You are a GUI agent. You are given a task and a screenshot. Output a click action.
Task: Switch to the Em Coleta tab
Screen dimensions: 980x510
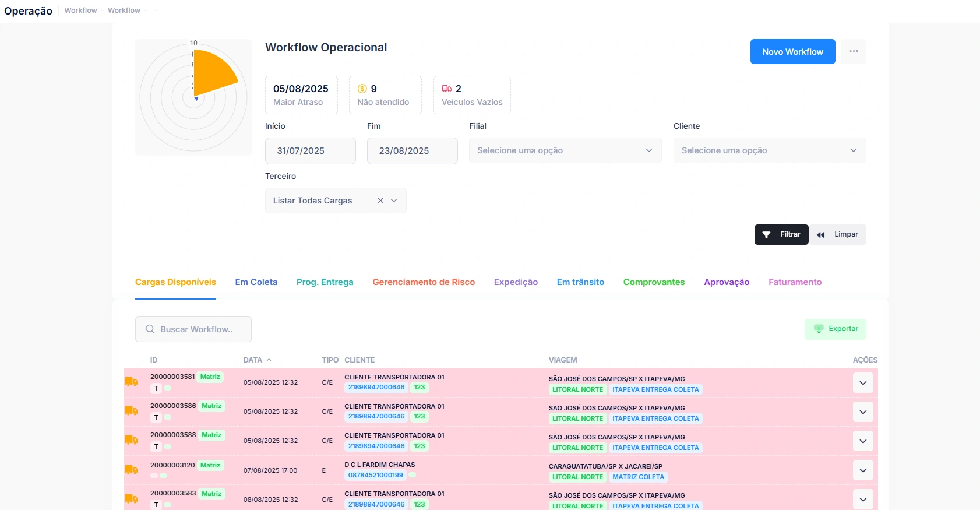click(256, 282)
